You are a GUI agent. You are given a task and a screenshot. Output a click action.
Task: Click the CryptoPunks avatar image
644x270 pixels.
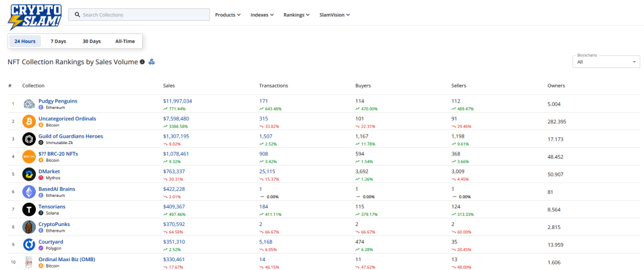pyautogui.click(x=29, y=227)
